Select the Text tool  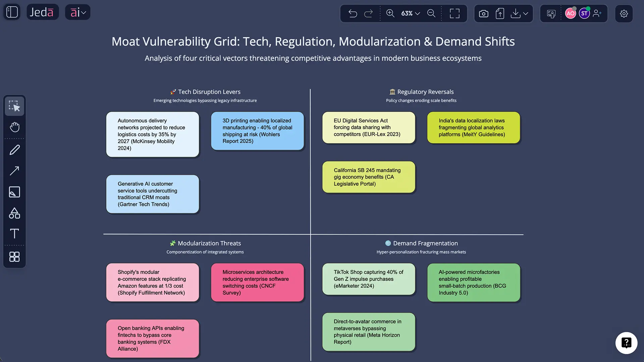click(14, 234)
